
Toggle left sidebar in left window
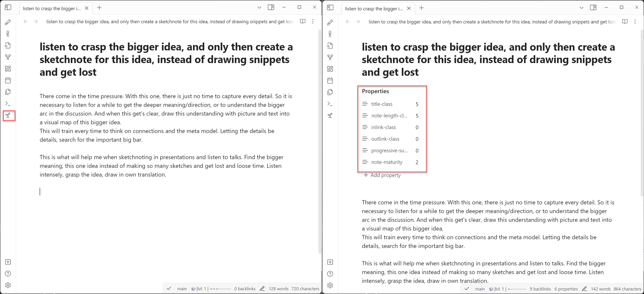[x=8, y=7]
